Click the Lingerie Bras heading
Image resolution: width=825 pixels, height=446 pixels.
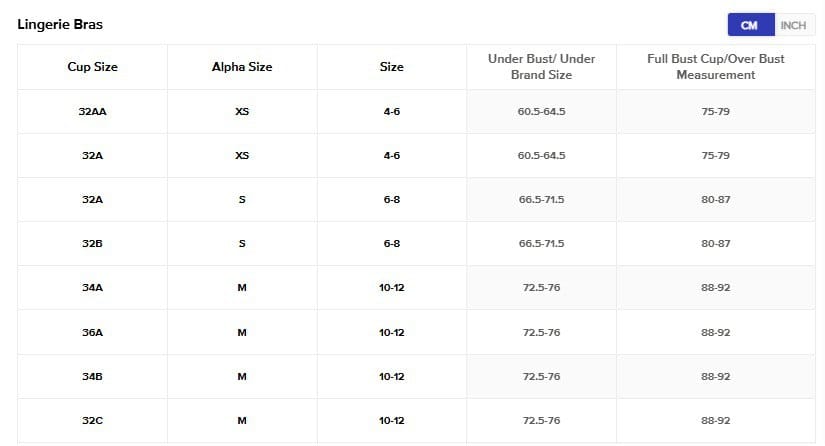[60, 24]
